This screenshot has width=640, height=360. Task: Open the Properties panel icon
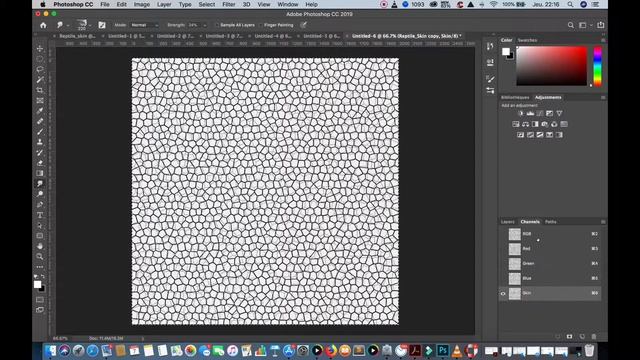490,62
